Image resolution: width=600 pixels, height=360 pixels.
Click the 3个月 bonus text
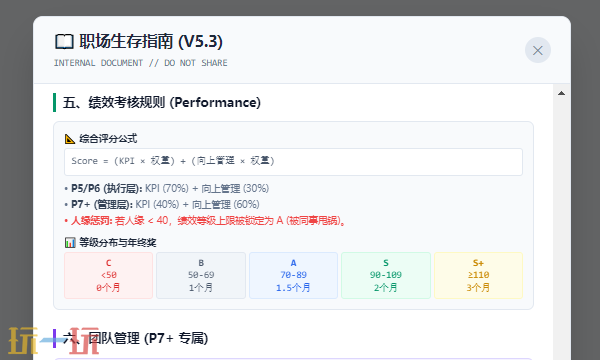(x=478, y=288)
